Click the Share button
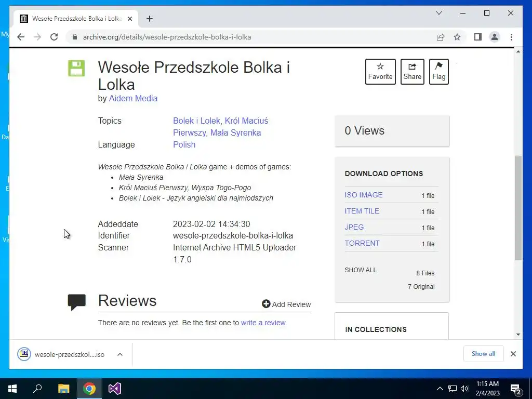 click(412, 72)
